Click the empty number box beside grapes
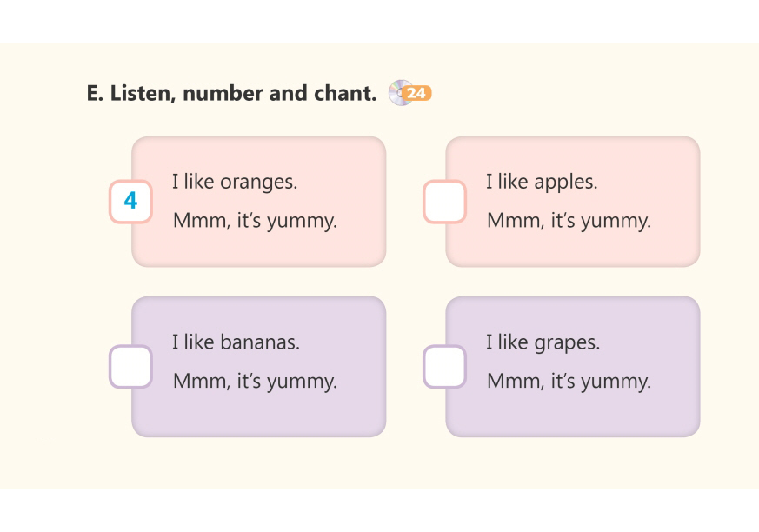Viewport: 759px width, 532px height. click(x=444, y=367)
